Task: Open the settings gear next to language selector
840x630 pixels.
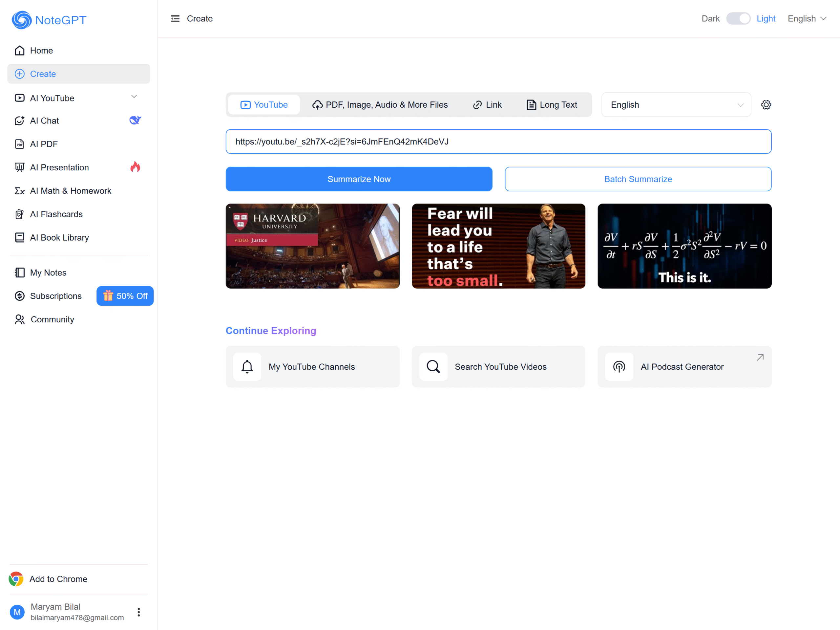Action: tap(766, 104)
